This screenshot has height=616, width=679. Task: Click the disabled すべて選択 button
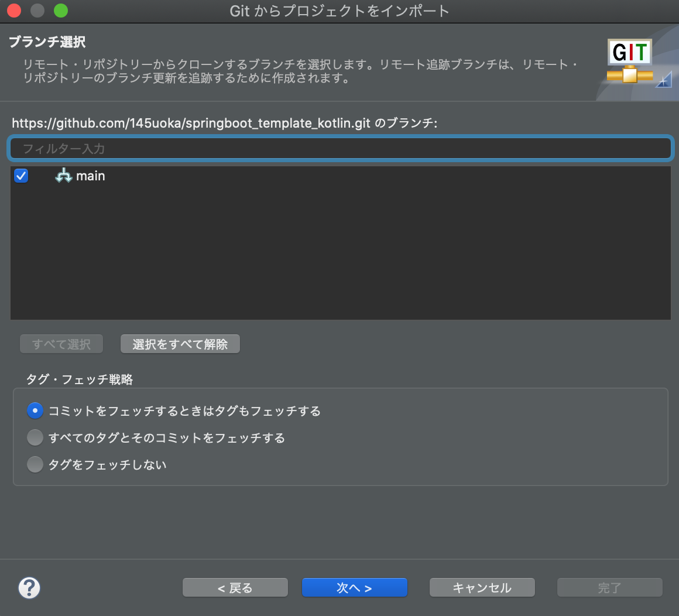pyautogui.click(x=61, y=344)
